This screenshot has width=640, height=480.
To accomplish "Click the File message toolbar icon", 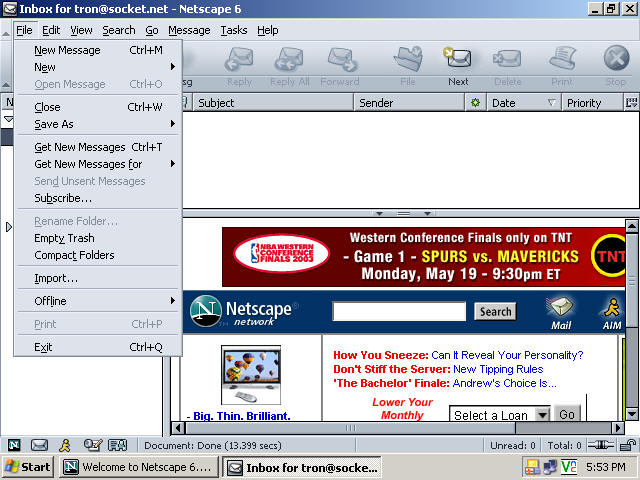I will click(408, 59).
